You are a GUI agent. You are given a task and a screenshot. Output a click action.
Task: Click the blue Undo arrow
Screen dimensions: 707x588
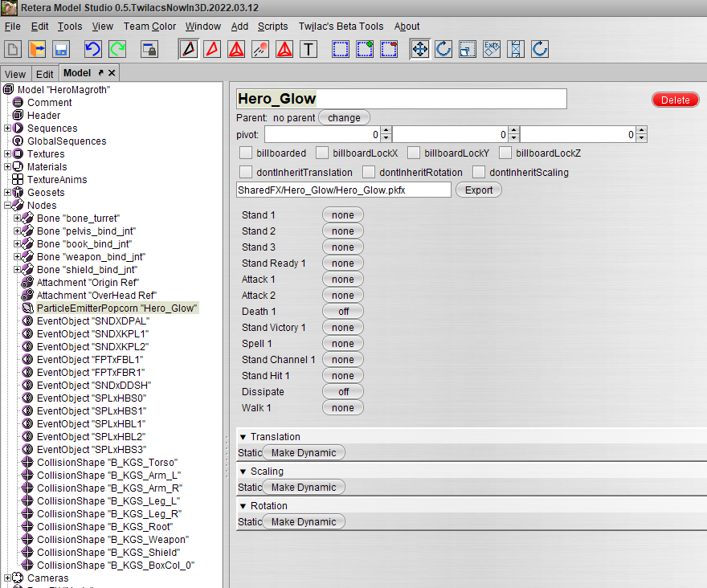click(x=93, y=49)
